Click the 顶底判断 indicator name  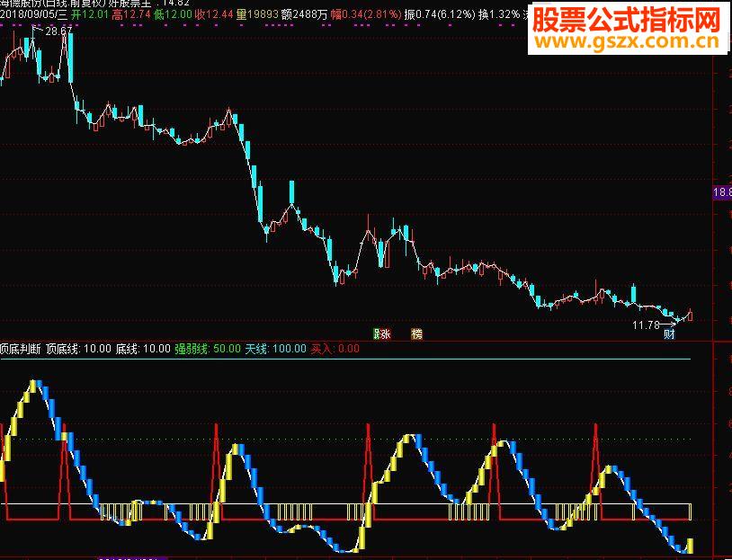21,349
